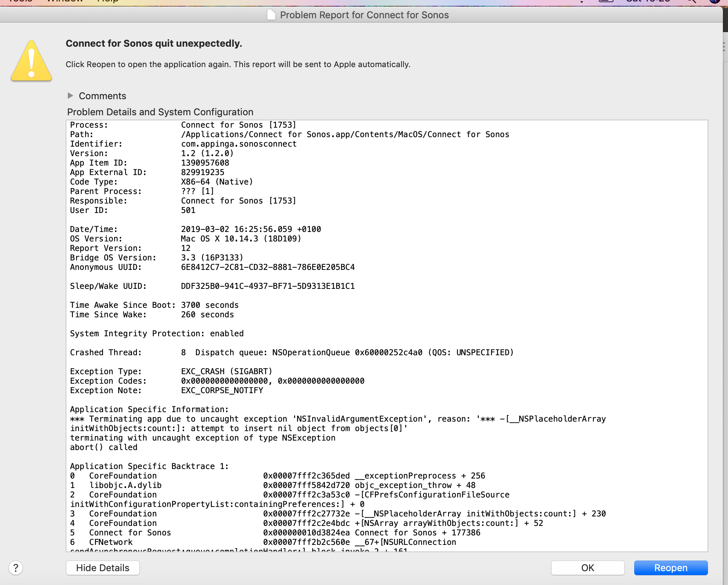Click the yellow warning triangle icon
The image size is (728, 585).
pos(31,61)
